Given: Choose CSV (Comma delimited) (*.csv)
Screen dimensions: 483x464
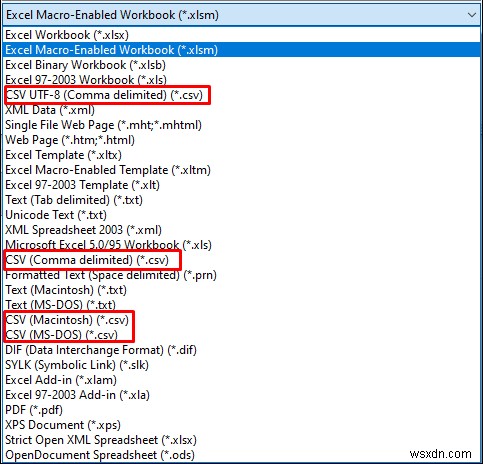Looking at the screenshot, I should coord(241,260).
